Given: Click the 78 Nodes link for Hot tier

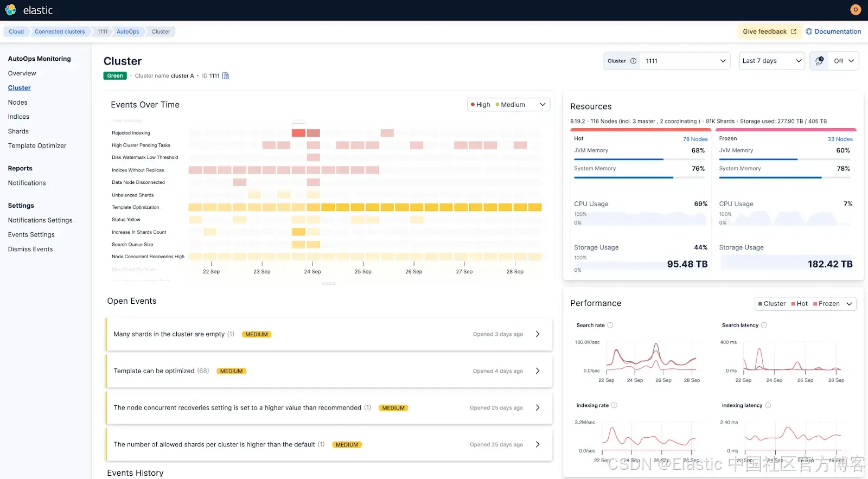Looking at the screenshot, I should pyautogui.click(x=695, y=139).
